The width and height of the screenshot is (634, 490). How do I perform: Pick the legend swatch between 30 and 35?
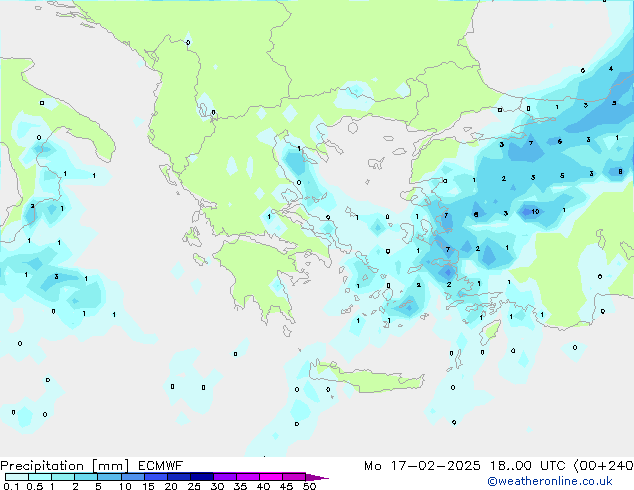(x=227, y=477)
